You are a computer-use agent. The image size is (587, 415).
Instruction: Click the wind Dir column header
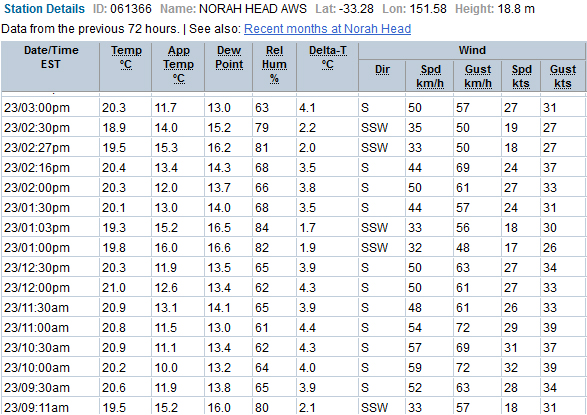click(x=382, y=70)
